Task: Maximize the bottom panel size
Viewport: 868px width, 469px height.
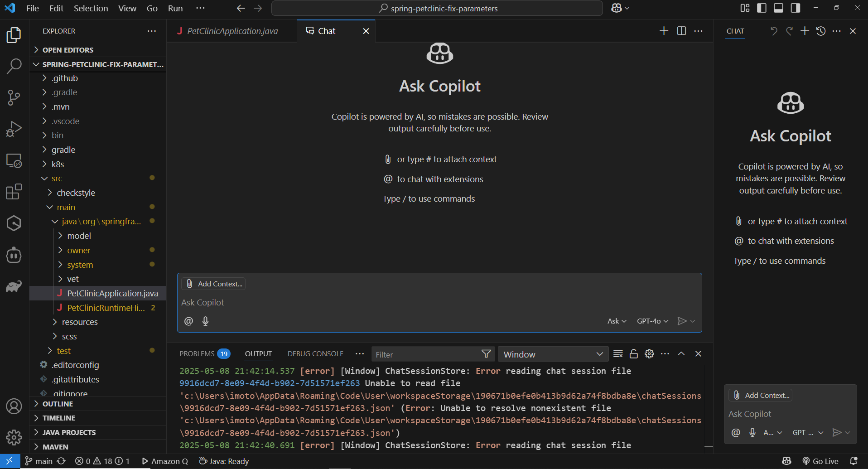Action: 681,354
